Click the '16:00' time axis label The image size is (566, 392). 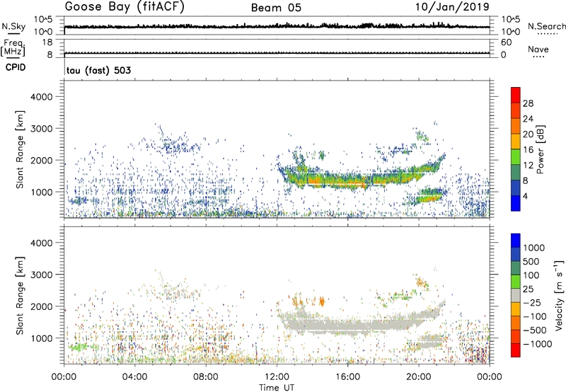[x=347, y=377]
